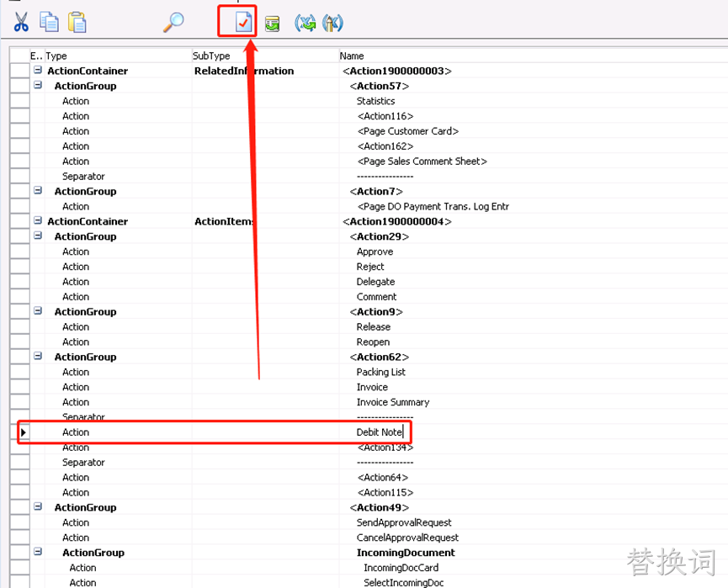Select the <Action115> name cell
This screenshot has height=588, width=728.
(385, 492)
